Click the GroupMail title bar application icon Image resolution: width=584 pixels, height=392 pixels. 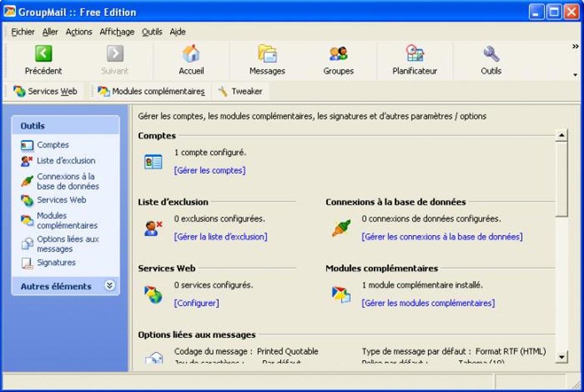click(x=9, y=11)
